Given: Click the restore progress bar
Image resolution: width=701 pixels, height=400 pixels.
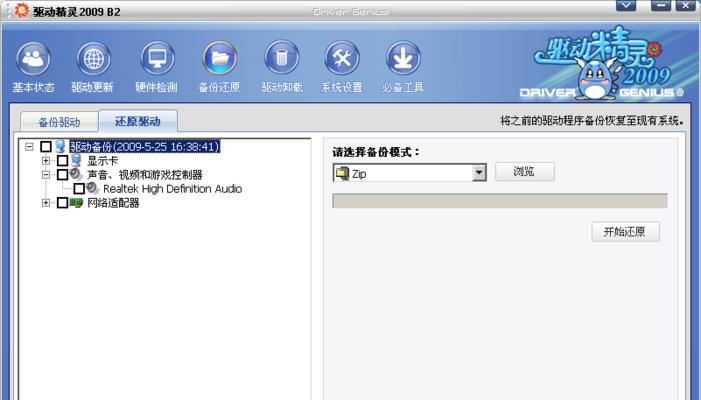Looking at the screenshot, I should tap(500, 201).
